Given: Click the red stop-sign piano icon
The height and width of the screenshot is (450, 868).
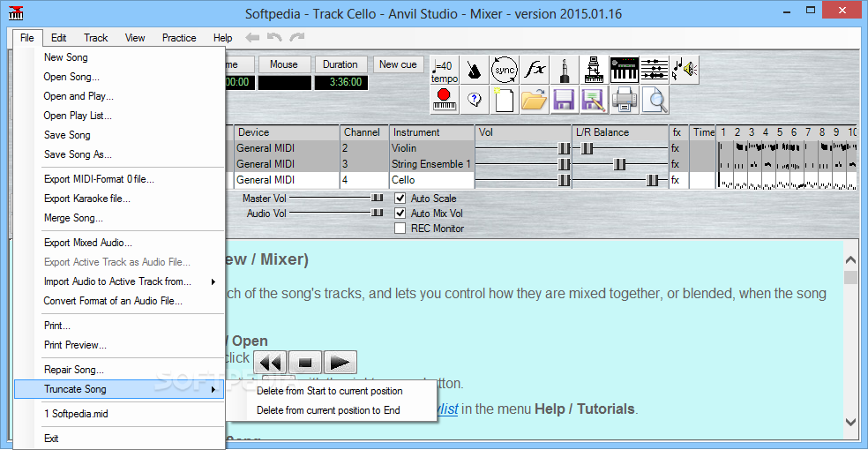Looking at the screenshot, I should (444, 100).
